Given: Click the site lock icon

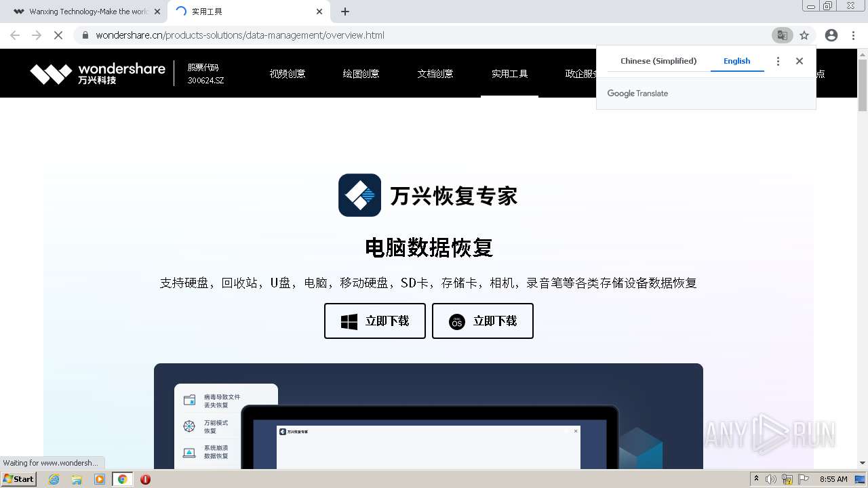Looking at the screenshot, I should (x=85, y=35).
